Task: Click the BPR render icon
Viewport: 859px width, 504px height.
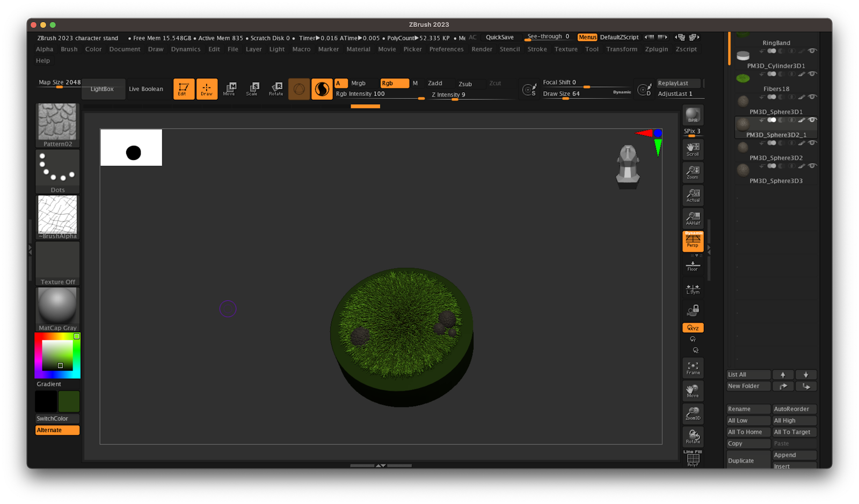Action: click(x=693, y=115)
